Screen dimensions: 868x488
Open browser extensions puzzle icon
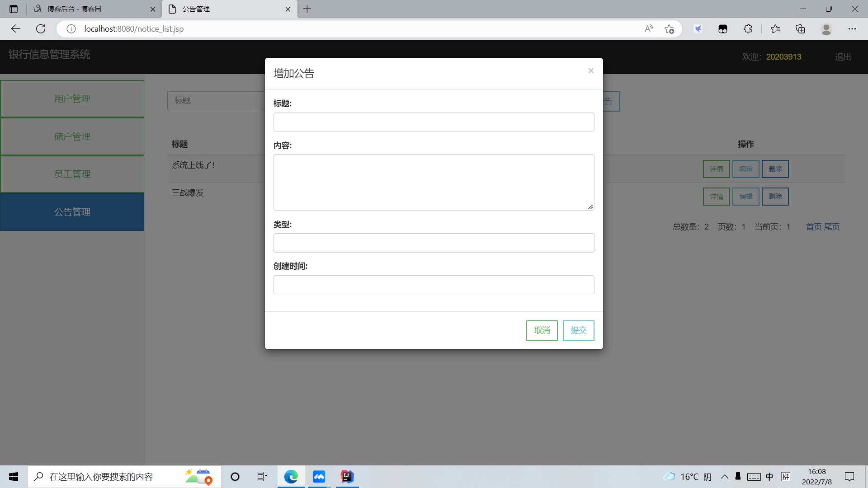coord(748,29)
